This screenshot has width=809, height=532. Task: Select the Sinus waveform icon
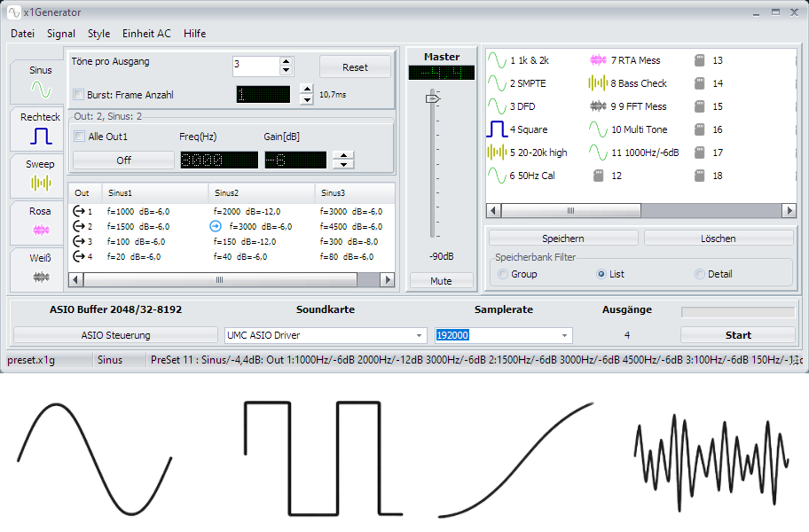coord(41,88)
